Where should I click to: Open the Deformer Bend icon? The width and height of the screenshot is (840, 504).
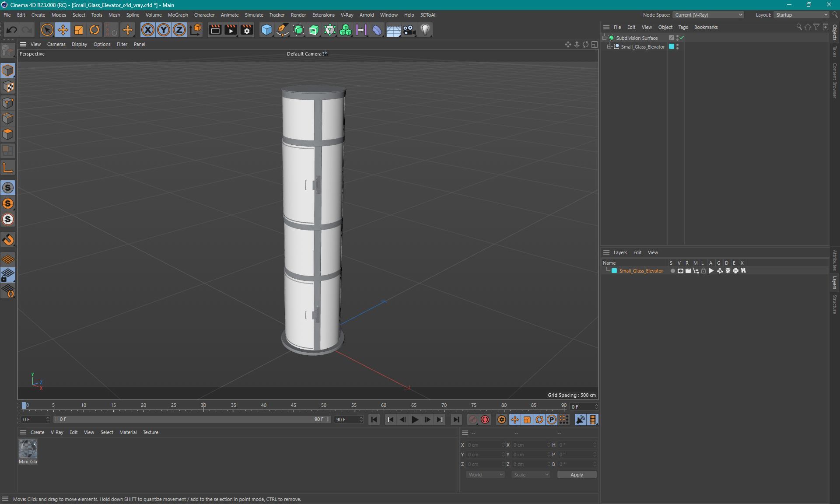[377, 30]
